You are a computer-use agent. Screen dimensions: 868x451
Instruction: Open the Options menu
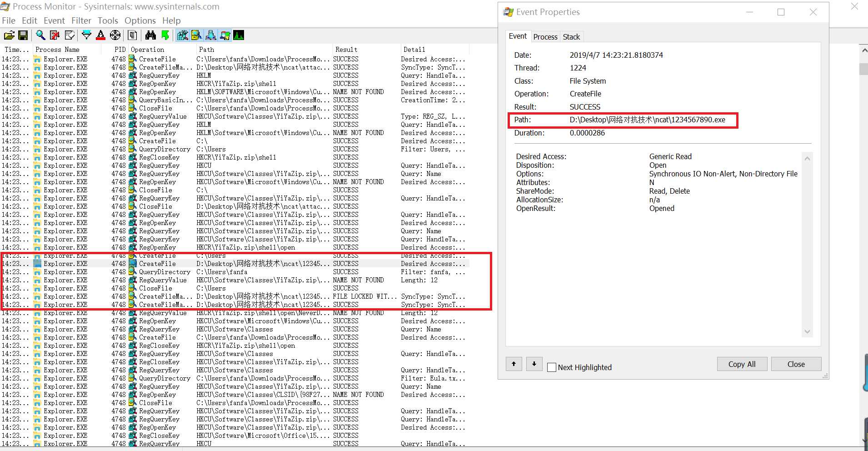click(x=140, y=20)
